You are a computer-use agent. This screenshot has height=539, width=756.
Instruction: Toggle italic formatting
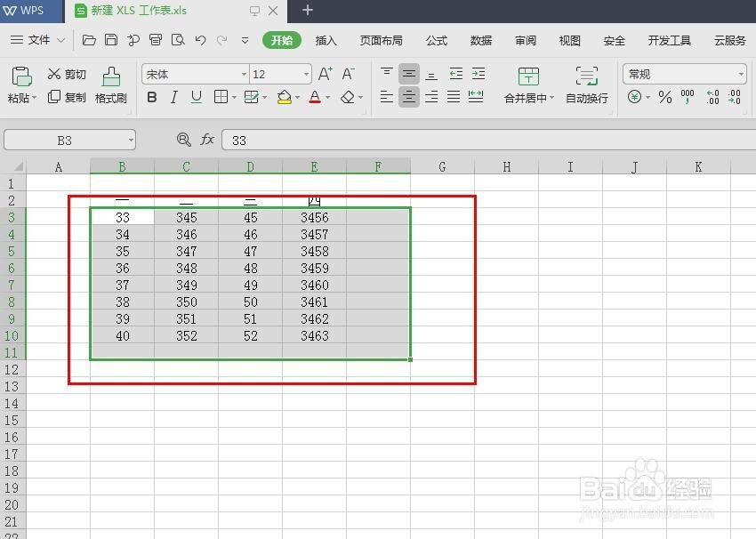174,97
